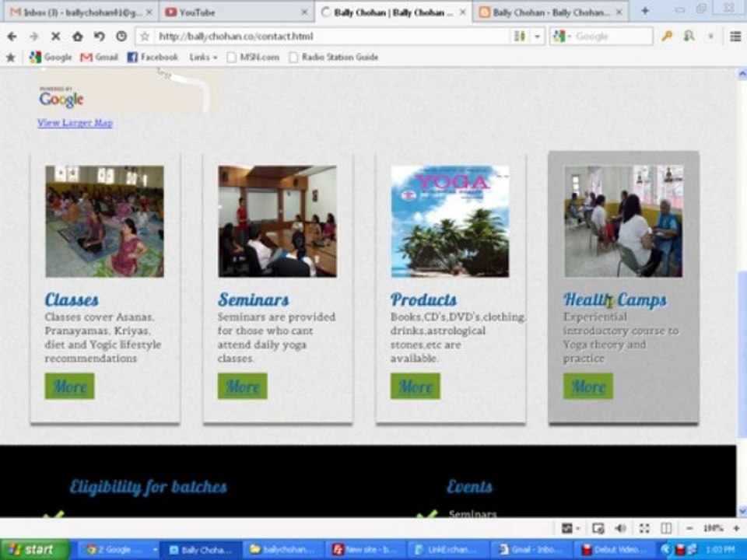This screenshot has height=560, width=747.
Task: Close the Gmail Inbox tab
Action: (x=149, y=12)
